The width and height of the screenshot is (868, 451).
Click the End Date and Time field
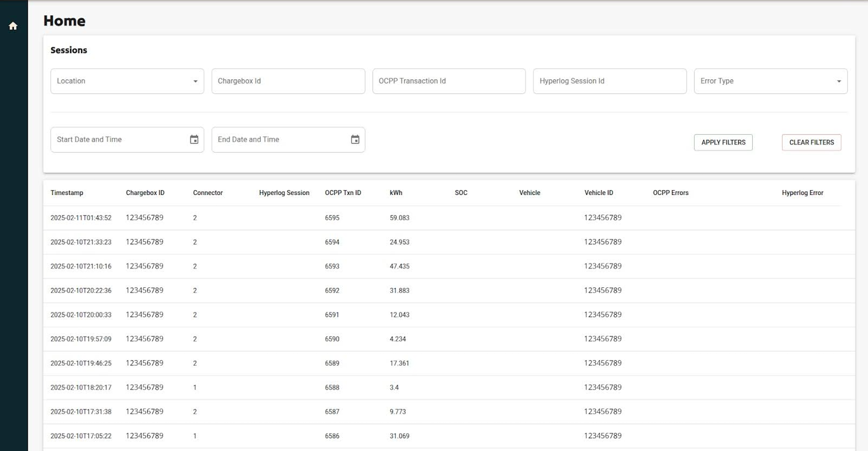(280, 139)
